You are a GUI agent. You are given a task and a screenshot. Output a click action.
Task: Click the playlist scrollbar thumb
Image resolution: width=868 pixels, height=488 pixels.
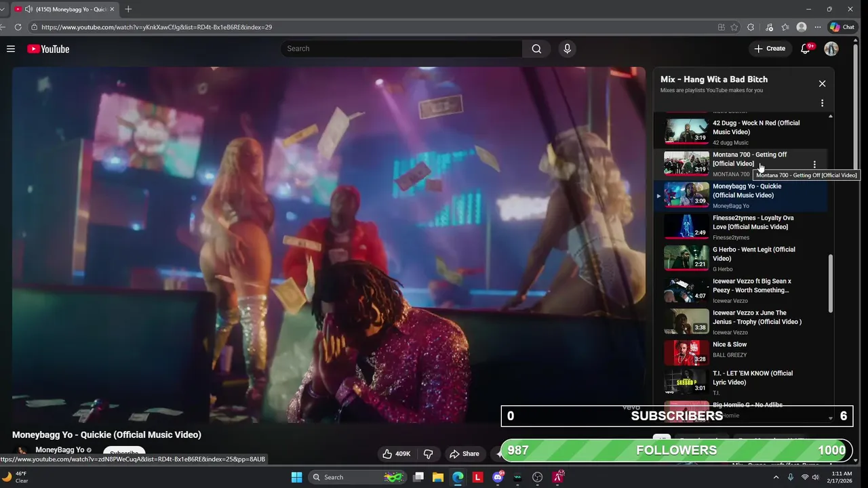point(831,283)
